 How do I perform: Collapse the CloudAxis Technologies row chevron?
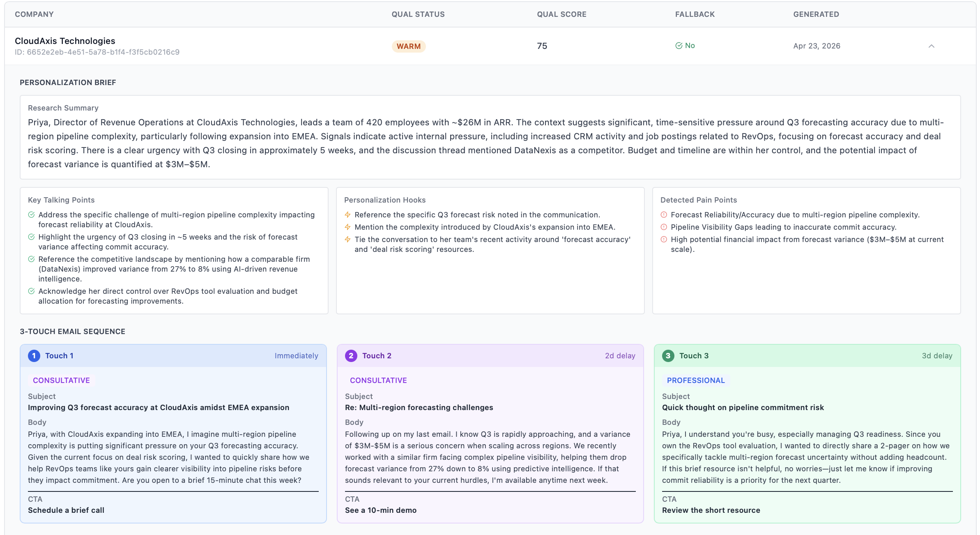(931, 46)
